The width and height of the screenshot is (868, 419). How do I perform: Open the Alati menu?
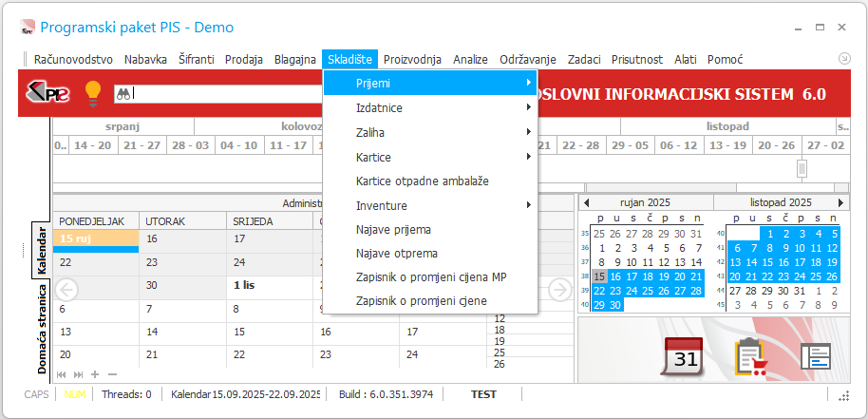pyautogui.click(x=686, y=59)
